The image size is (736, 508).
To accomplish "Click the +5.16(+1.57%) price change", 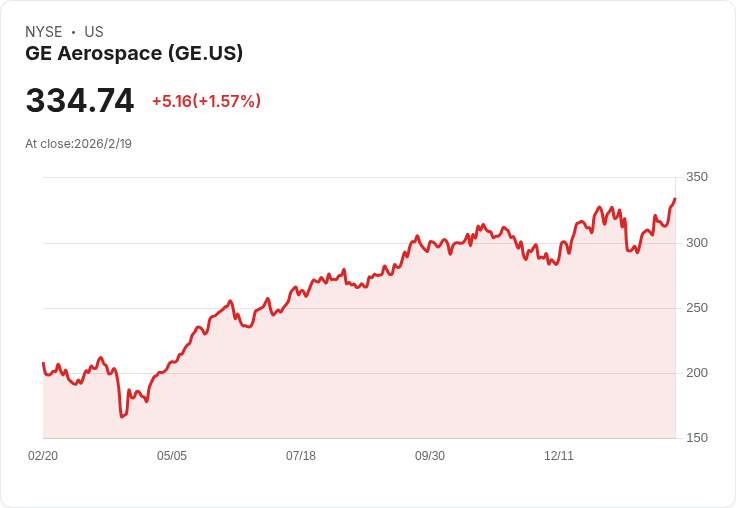I will pos(206,101).
